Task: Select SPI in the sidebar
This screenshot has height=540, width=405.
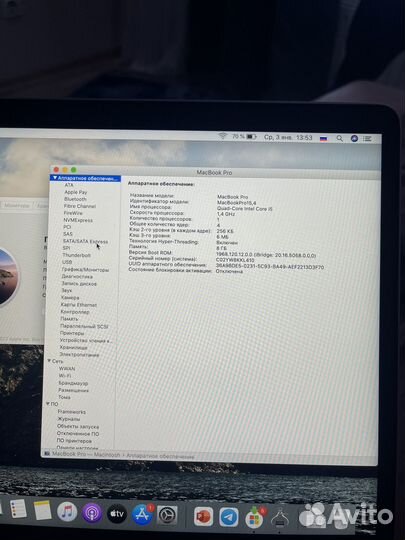Action: click(66, 248)
